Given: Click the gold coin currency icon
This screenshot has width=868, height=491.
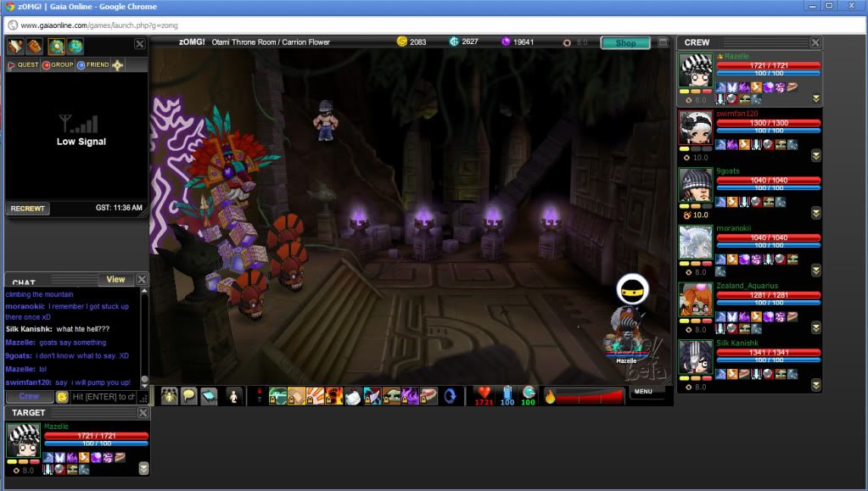Looking at the screenshot, I should click(402, 42).
